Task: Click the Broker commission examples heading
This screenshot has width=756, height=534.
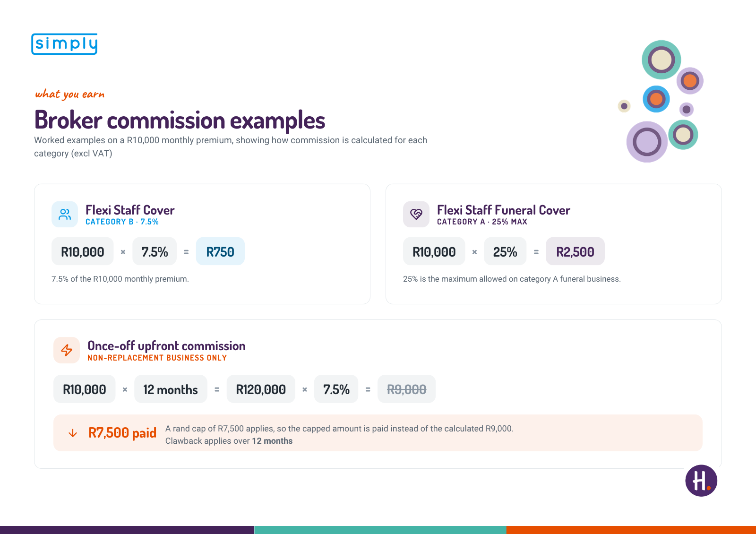Action: (180, 120)
